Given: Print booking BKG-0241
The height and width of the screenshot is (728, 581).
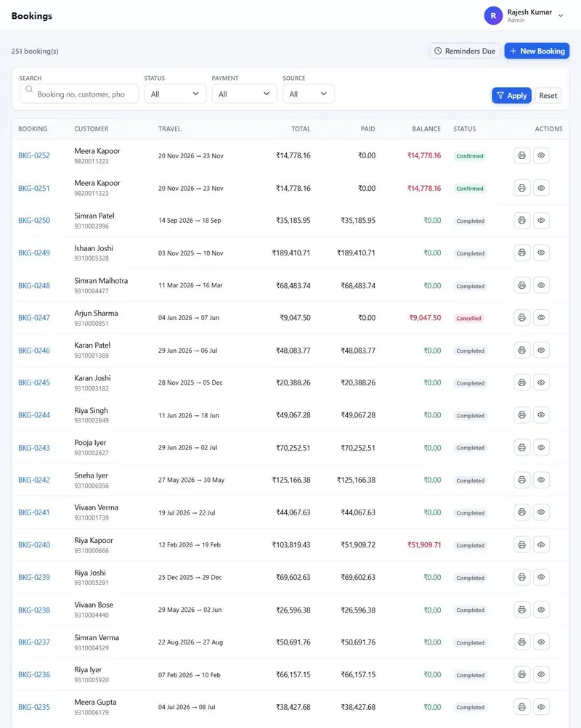Looking at the screenshot, I should coord(521,512).
